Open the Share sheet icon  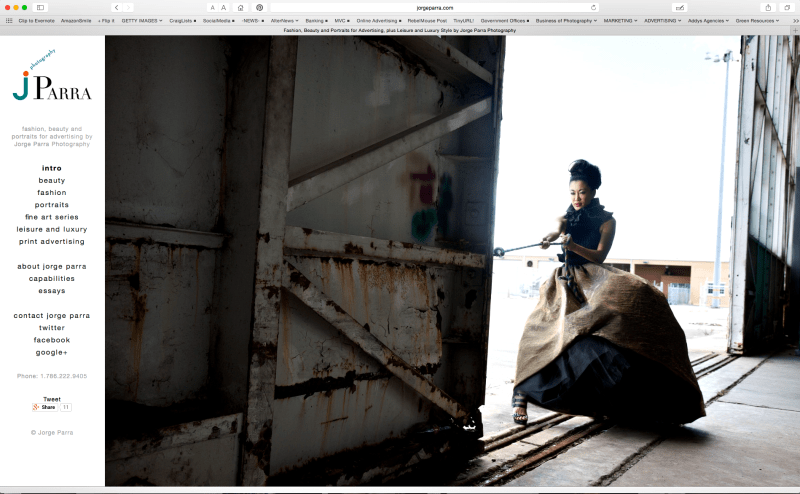(768, 7)
